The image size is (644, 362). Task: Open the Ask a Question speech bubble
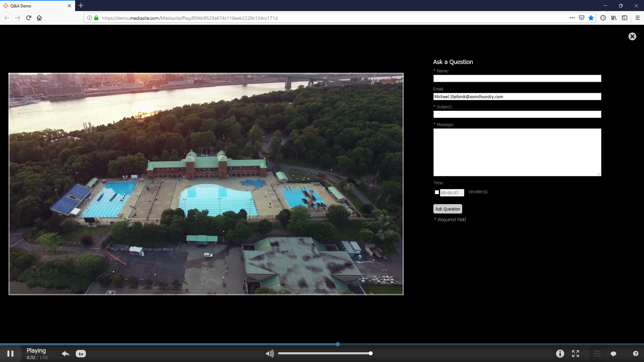click(613, 354)
